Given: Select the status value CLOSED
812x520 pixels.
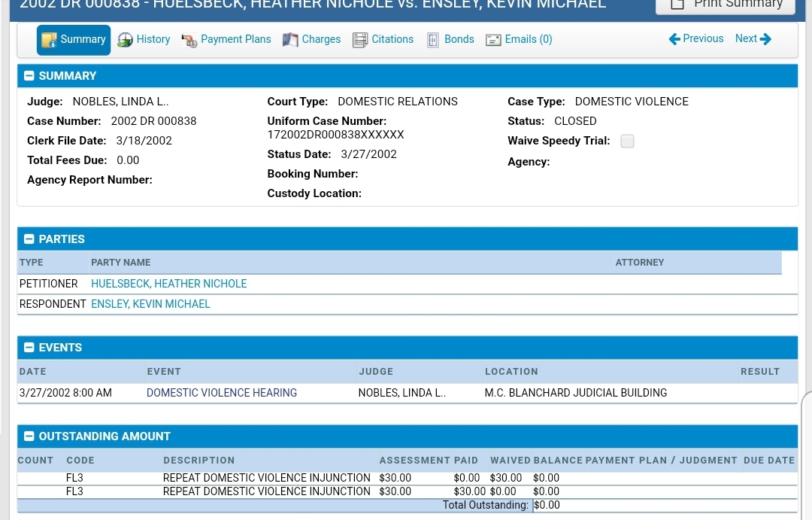Looking at the screenshot, I should tap(575, 121).
